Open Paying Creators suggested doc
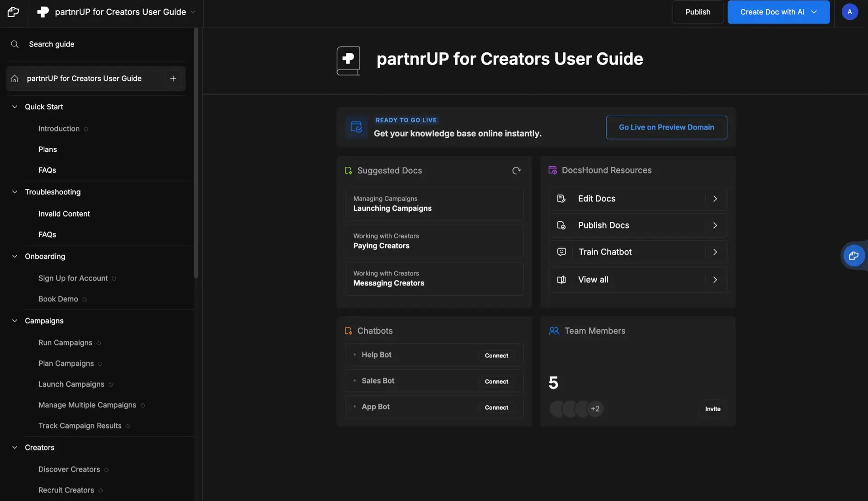 point(434,241)
